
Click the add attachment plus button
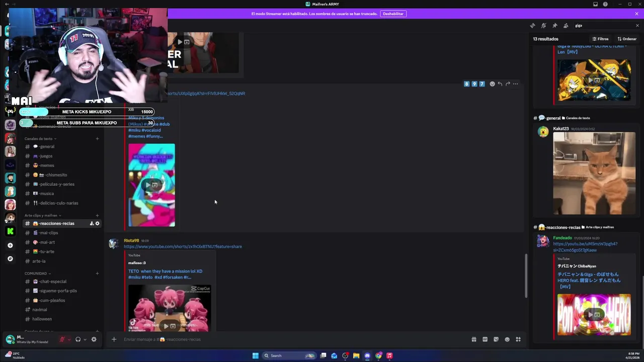click(114, 339)
